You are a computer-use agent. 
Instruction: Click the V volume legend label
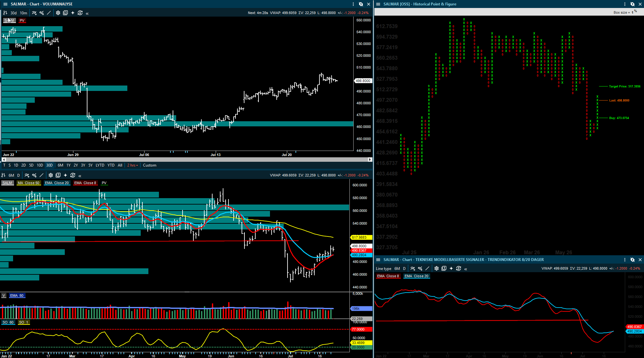pyautogui.click(x=4, y=295)
